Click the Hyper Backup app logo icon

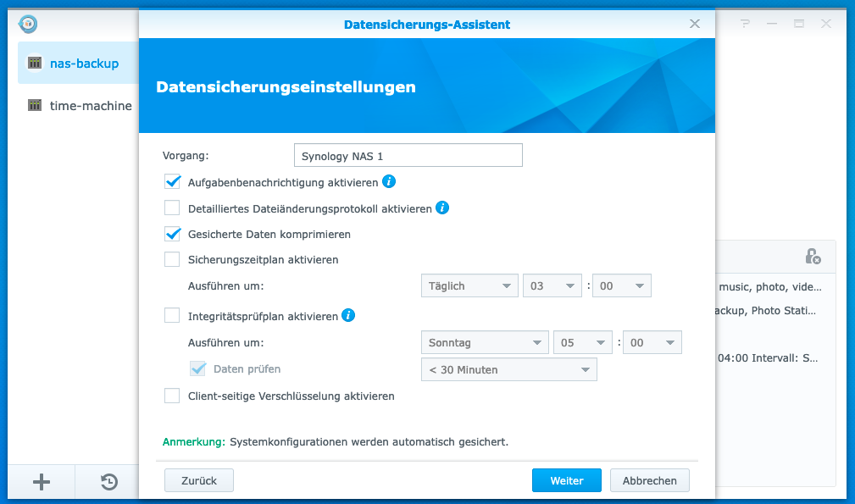point(28,24)
